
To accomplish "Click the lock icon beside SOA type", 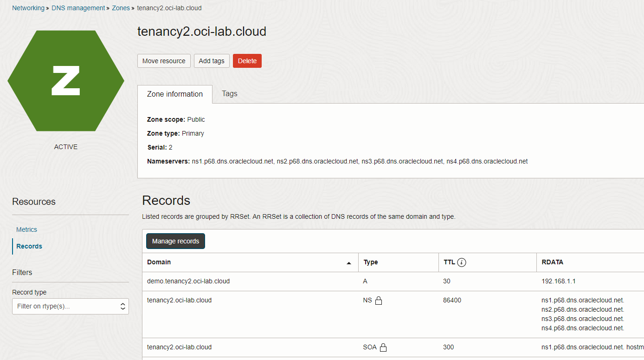I will click(x=383, y=347).
